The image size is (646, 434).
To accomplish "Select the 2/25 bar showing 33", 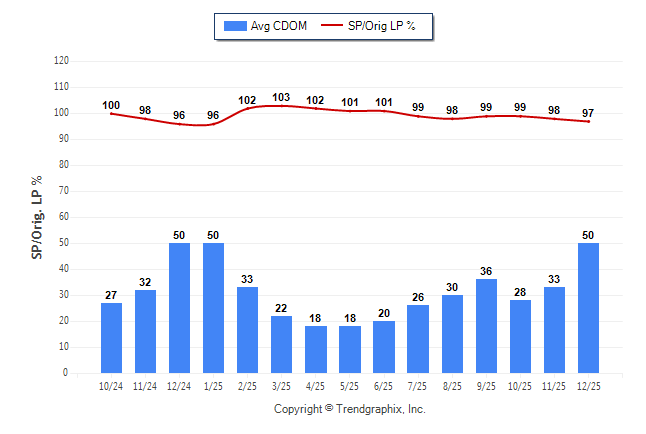I will click(x=247, y=330).
